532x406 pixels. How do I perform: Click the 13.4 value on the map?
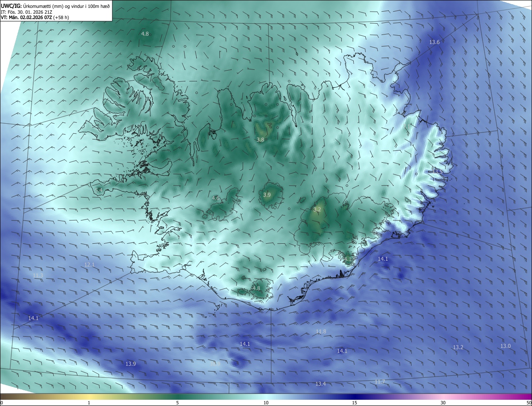[320, 384]
